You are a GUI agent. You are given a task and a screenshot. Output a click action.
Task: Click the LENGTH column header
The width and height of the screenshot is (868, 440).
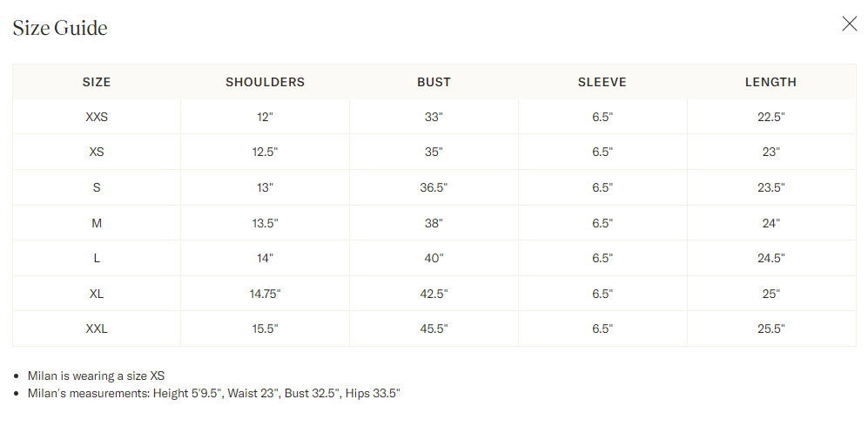pyautogui.click(x=770, y=82)
